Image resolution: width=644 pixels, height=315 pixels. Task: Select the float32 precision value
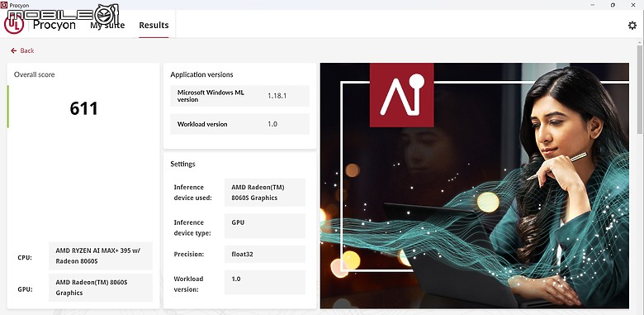point(265,254)
